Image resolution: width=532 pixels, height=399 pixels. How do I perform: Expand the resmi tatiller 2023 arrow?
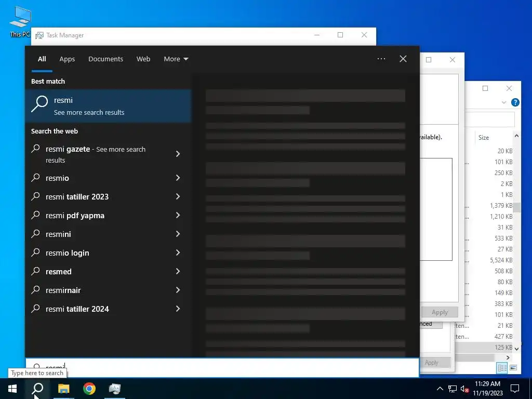[x=178, y=196]
